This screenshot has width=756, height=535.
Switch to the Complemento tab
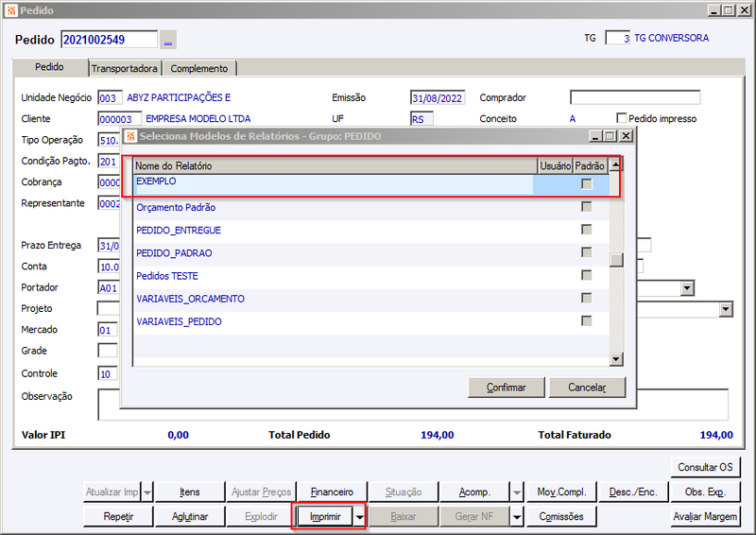click(199, 68)
